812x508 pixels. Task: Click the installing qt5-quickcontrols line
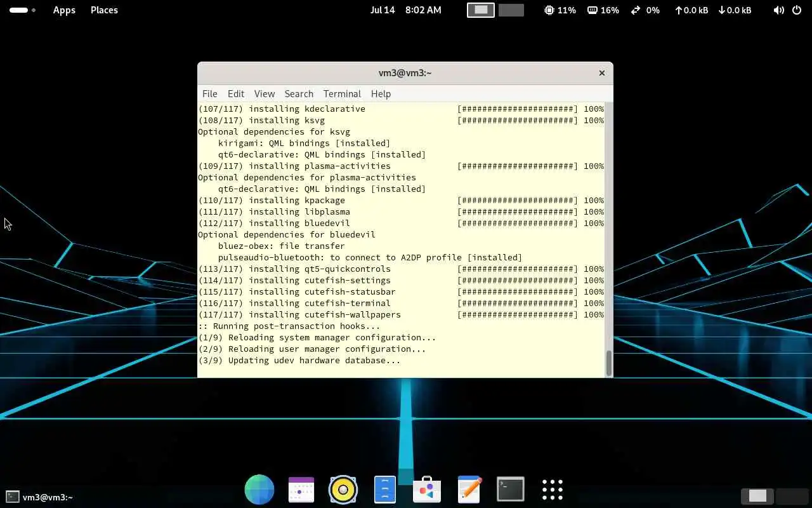(x=401, y=269)
